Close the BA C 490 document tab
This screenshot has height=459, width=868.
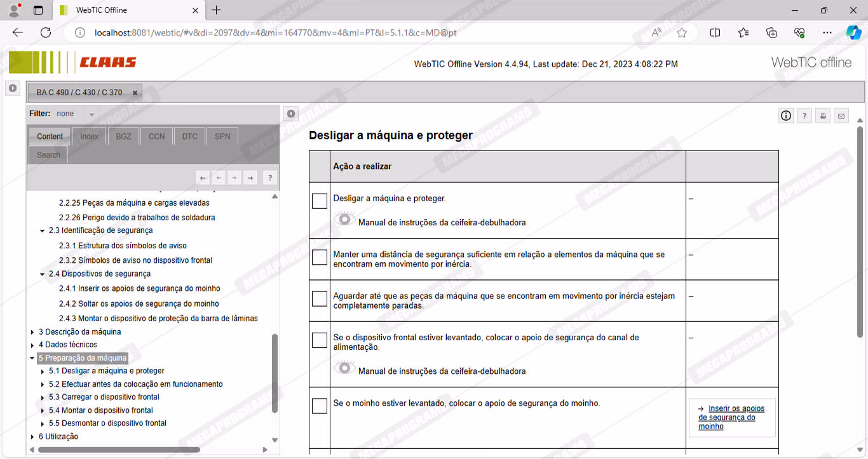[135, 93]
